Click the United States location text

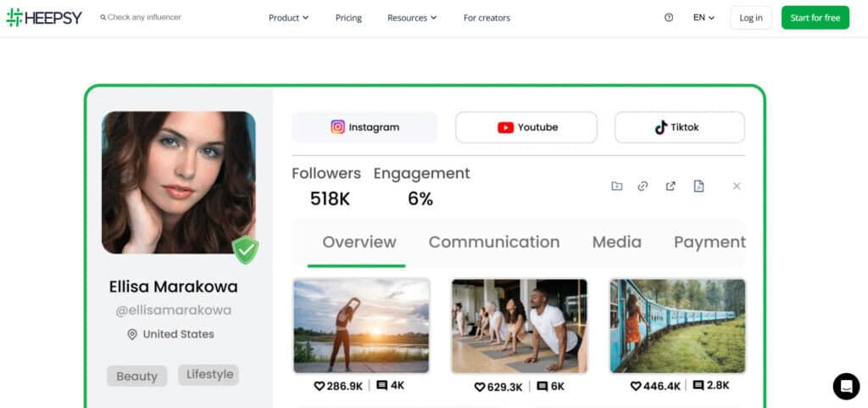click(178, 334)
